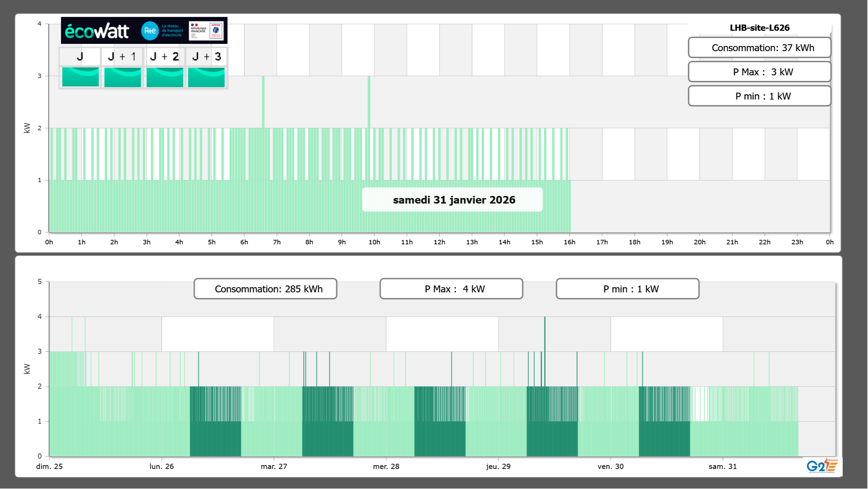Click the République Française ADEME logo
This screenshot has height=489, width=868.
coord(206,31)
